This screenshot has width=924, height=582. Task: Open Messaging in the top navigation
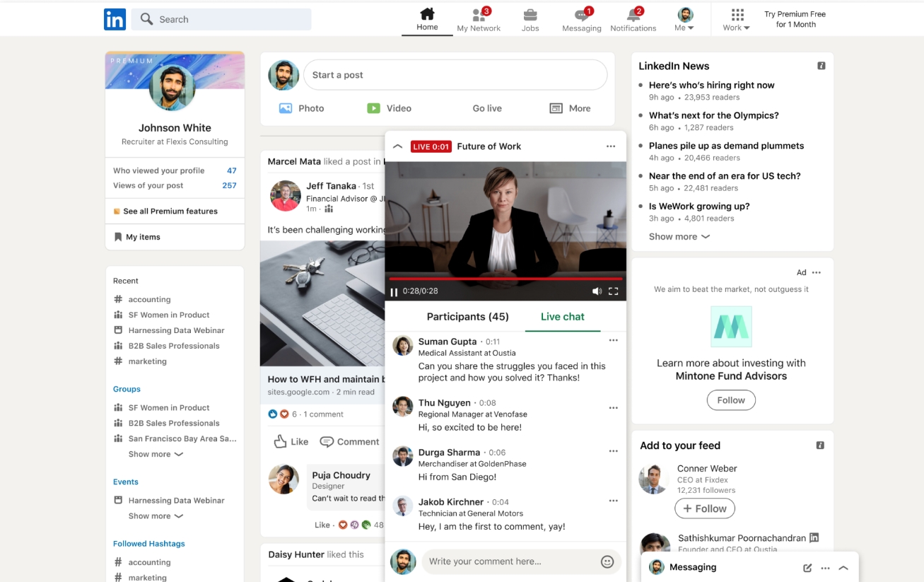(x=582, y=20)
